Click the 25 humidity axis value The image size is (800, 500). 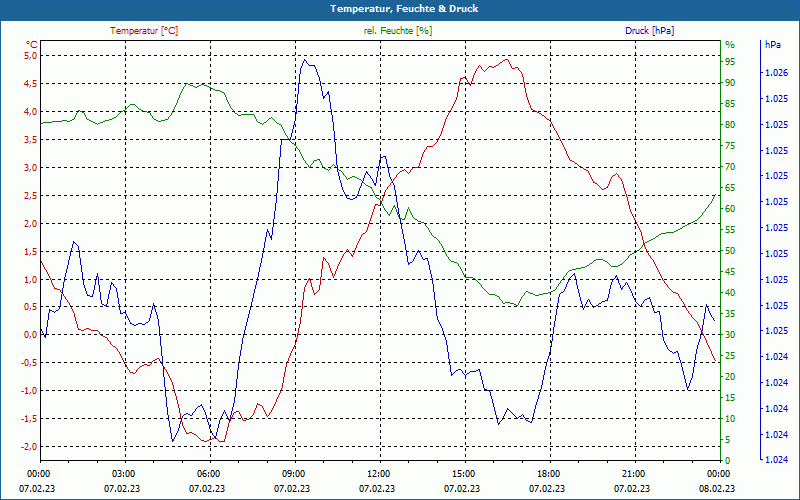730,356
